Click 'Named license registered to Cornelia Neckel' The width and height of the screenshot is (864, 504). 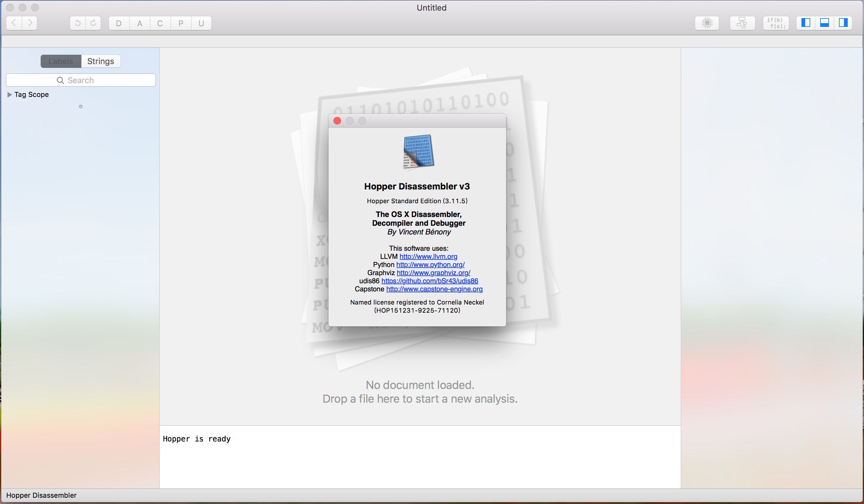[417, 302]
